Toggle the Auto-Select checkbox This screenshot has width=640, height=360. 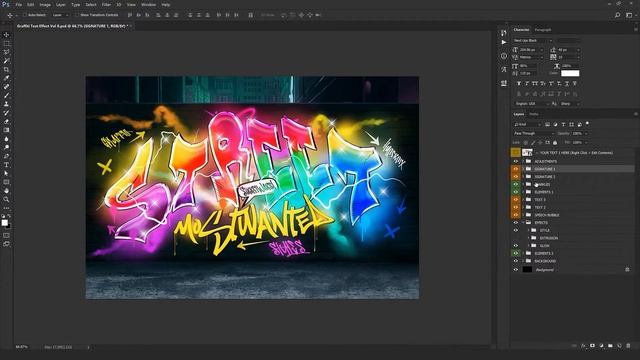(x=24, y=15)
